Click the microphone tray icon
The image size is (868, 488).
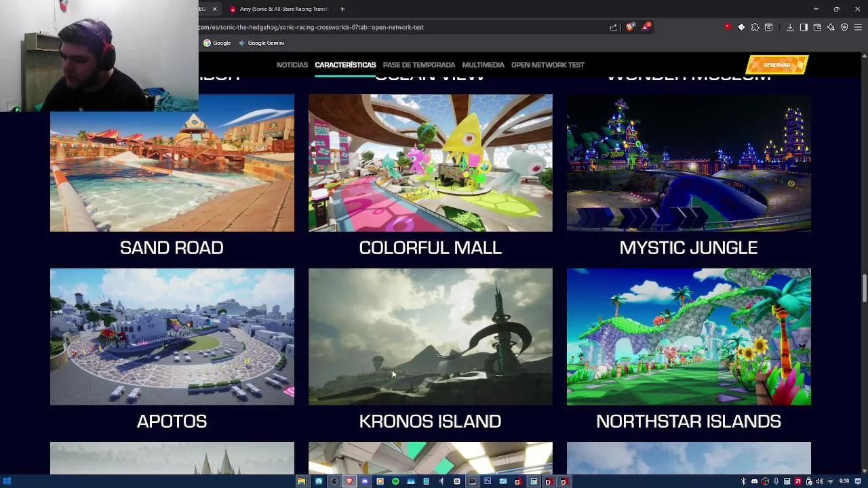pos(776,481)
